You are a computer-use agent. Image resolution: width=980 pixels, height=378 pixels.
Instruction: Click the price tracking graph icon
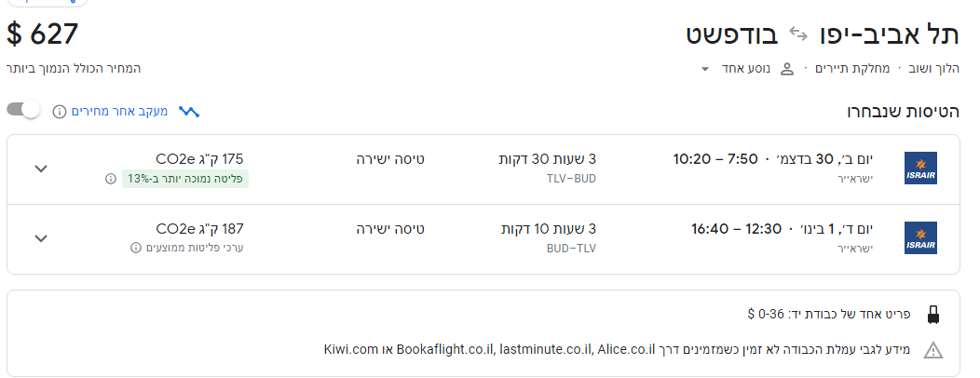pyautogui.click(x=189, y=112)
